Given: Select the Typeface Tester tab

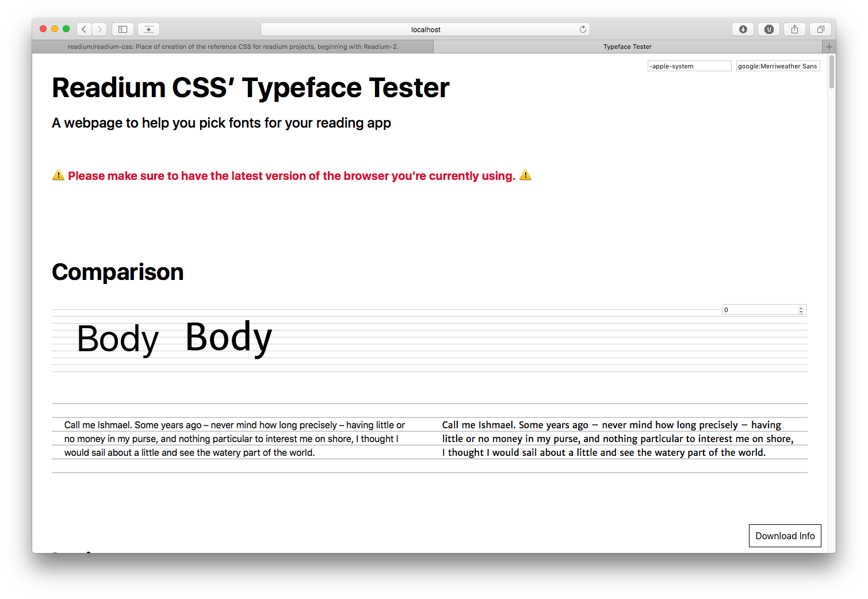Looking at the screenshot, I should 627,47.
